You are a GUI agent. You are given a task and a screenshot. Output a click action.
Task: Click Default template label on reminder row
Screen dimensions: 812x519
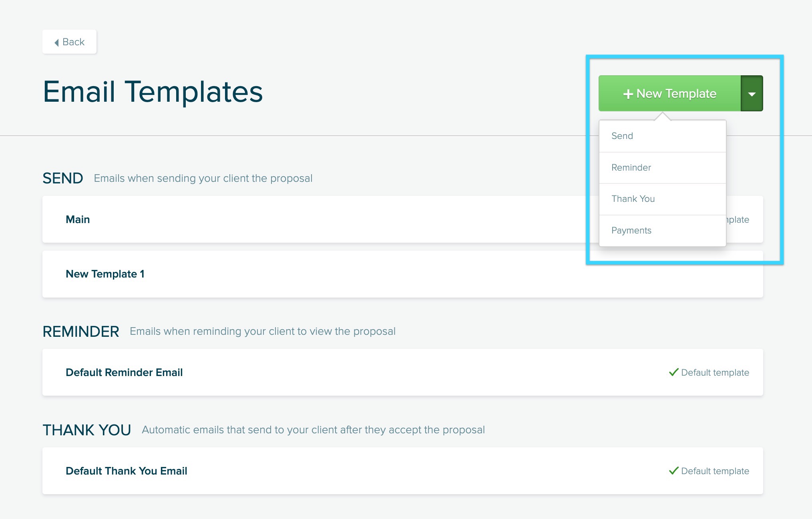715,373
